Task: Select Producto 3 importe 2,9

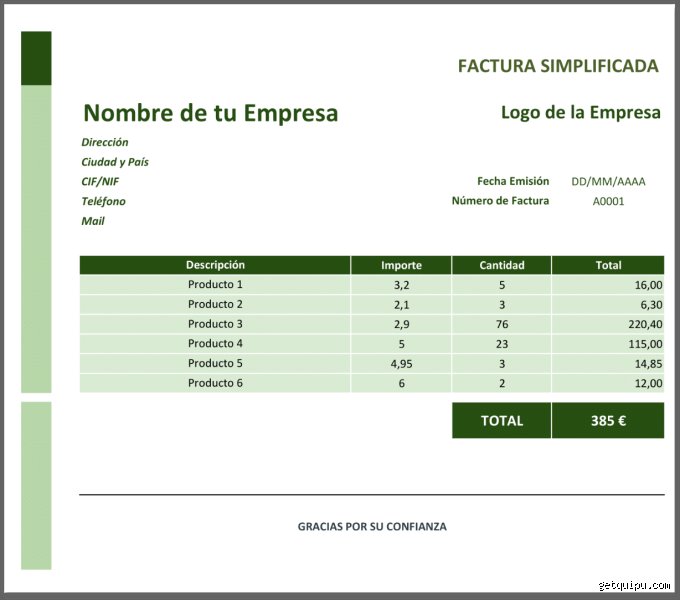Action: (x=401, y=324)
